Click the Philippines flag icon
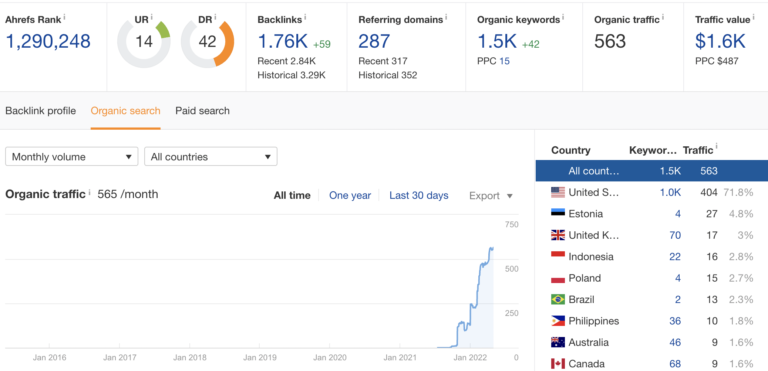 (x=558, y=321)
